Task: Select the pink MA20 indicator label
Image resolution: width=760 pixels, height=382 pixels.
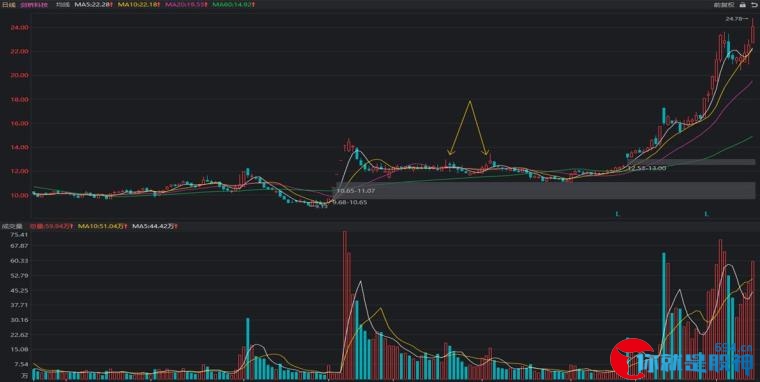Action: coord(187,5)
